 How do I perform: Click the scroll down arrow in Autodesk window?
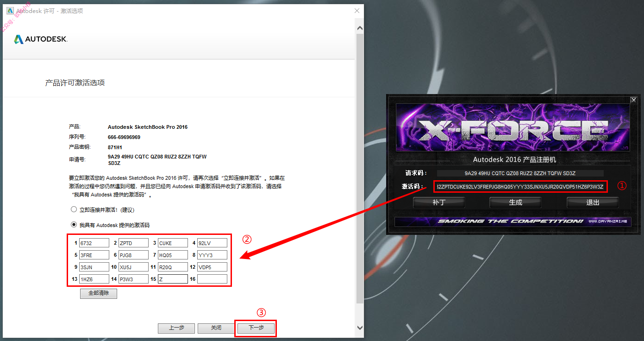click(x=360, y=328)
